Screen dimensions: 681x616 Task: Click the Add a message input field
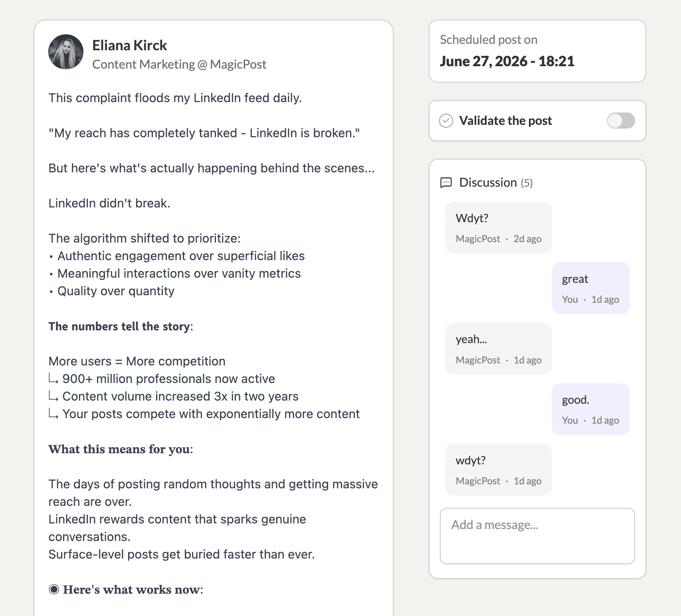click(537, 536)
